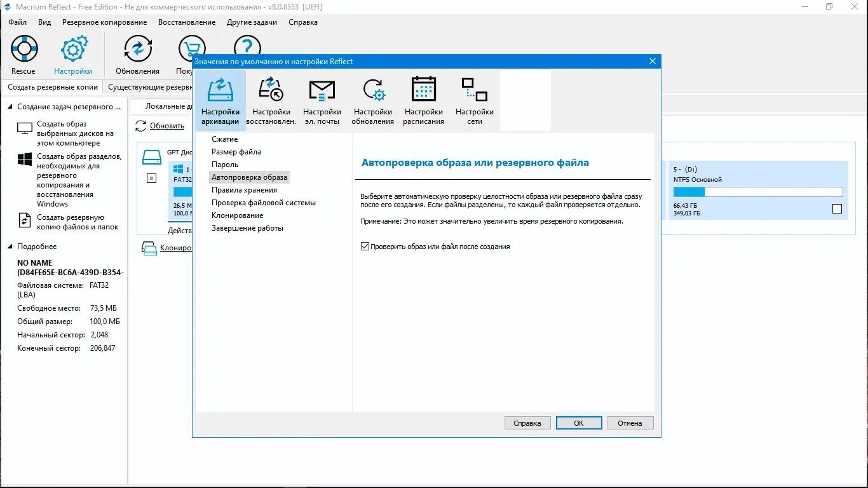This screenshot has width=868, height=488.
Task: Open the Справка menu in menu bar
Action: click(303, 22)
